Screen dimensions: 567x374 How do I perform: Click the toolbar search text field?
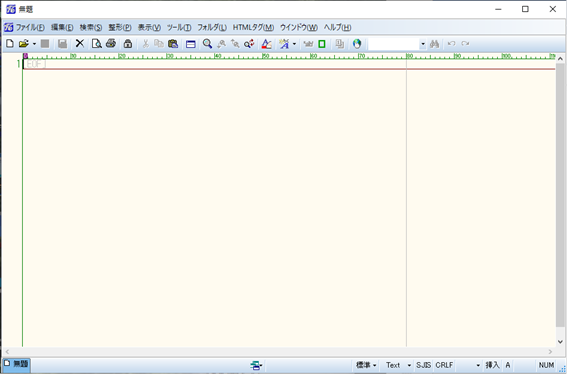coord(394,44)
